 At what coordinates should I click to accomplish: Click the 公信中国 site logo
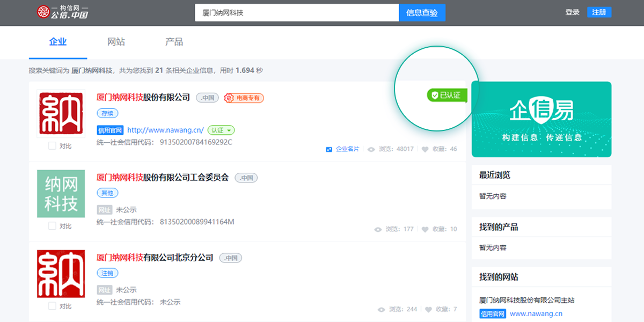coord(62,12)
